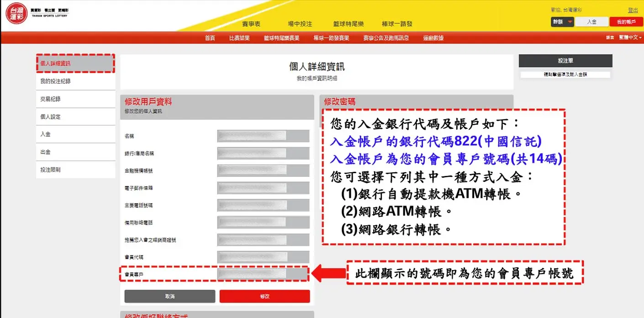Viewport: 644px width, 318px height.
Task: Open the 繁體中文 language dropdown
Action: pos(630,37)
